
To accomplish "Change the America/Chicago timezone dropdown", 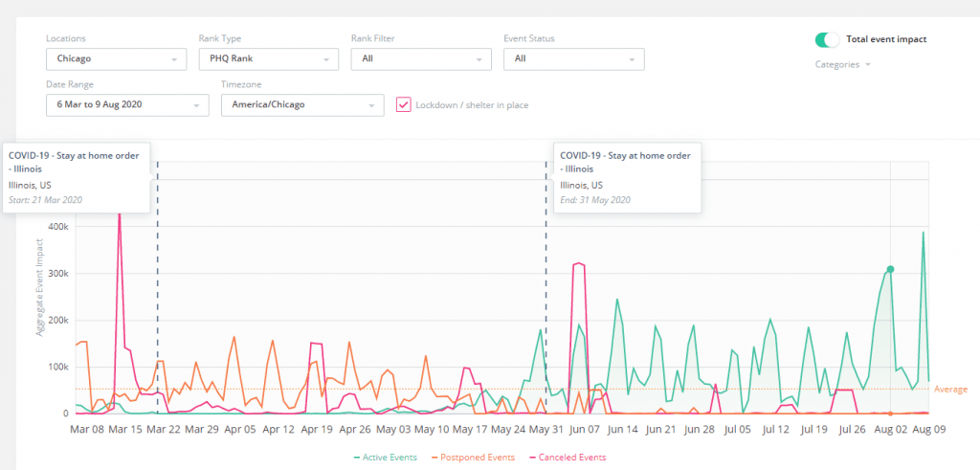I will click(301, 104).
